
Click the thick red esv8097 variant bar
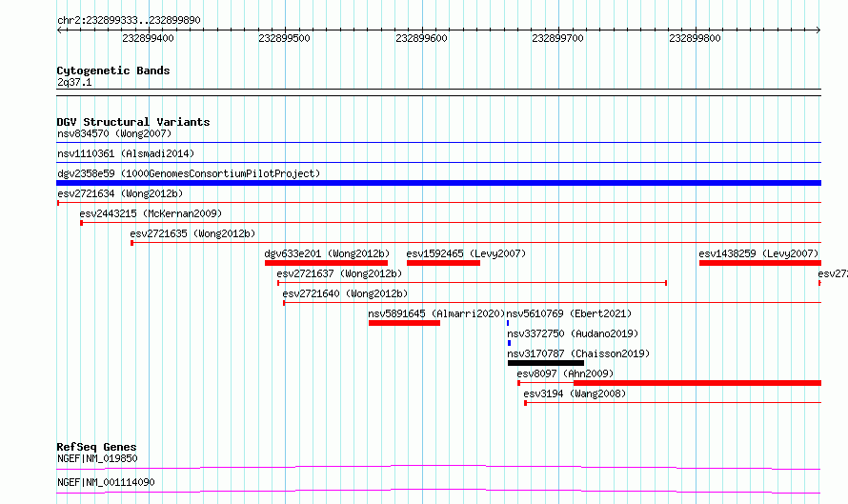click(697, 383)
